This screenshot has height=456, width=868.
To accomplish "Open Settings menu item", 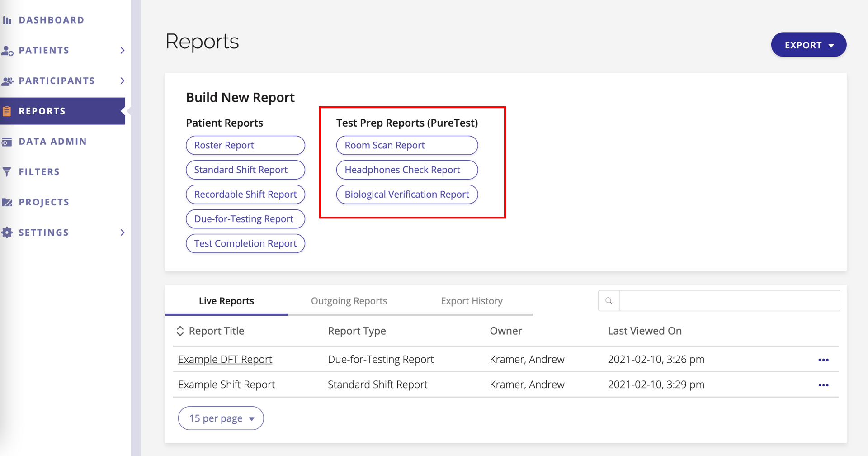I will (x=44, y=233).
